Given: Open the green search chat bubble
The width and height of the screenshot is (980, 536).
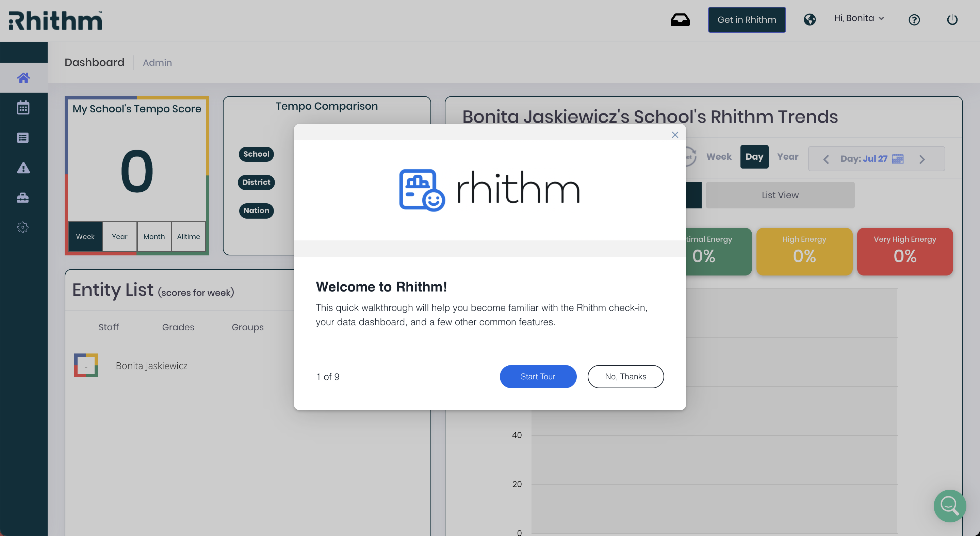Looking at the screenshot, I should (x=950, y=506).
